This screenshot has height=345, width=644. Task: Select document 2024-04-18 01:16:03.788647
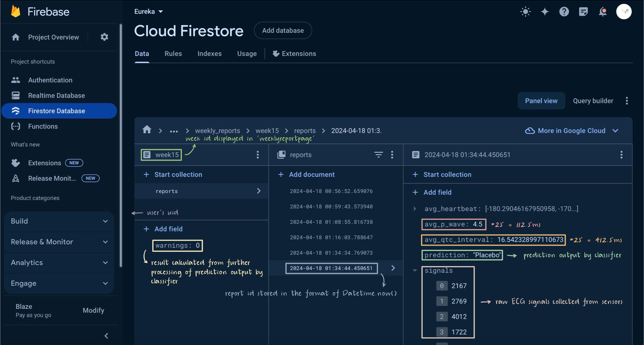tap(331, 237)
